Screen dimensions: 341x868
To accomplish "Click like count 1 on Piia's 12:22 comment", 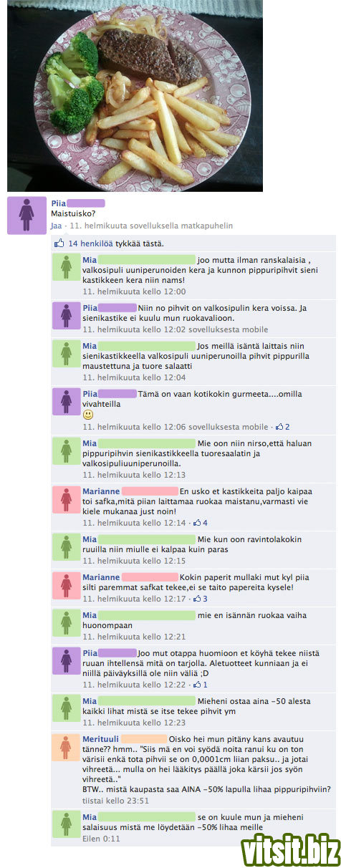I will pyautogui.click(x=201, y=685).
